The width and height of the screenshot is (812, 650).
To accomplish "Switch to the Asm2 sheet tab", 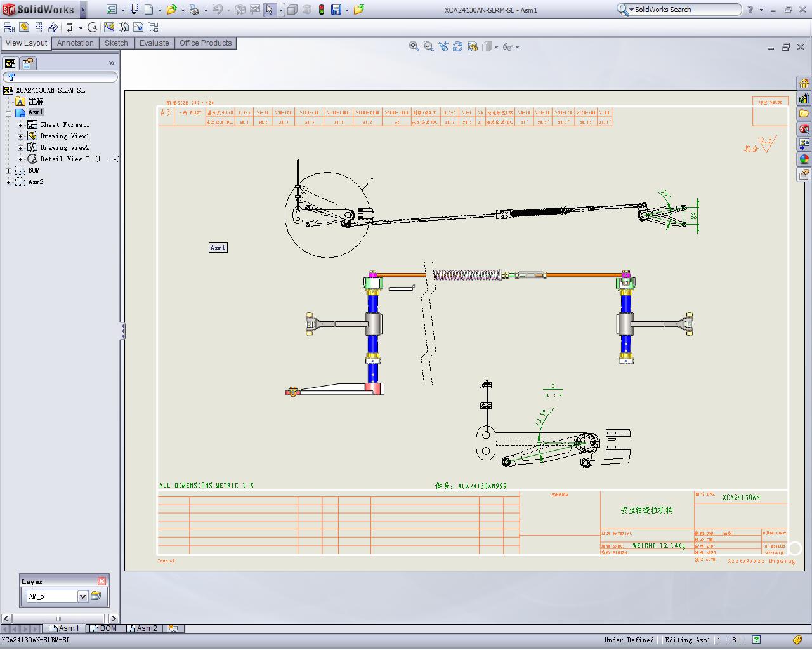I will click(x=142, y=628).
